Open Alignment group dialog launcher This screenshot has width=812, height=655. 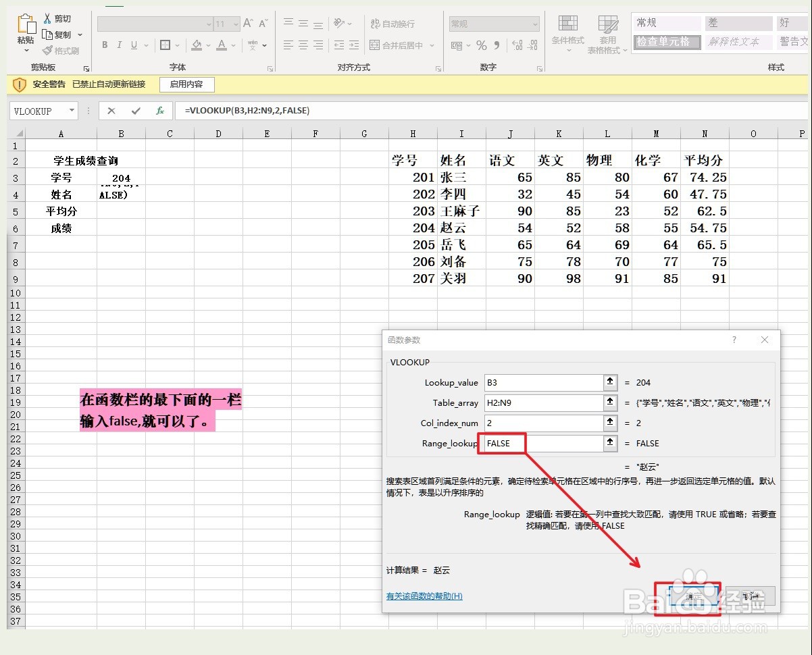coord(438,68)
